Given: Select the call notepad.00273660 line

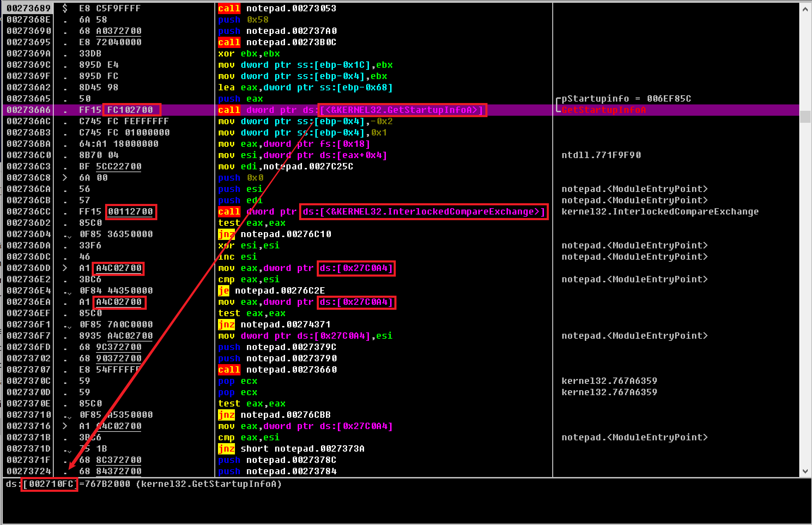Looking at the screenshot, I should pos(278,369).
